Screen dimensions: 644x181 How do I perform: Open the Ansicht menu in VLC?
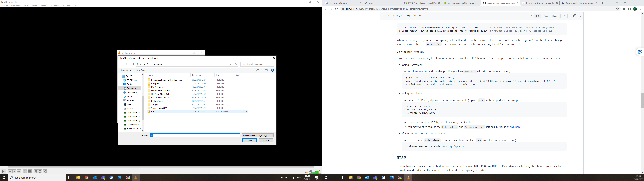coord(66,6)
